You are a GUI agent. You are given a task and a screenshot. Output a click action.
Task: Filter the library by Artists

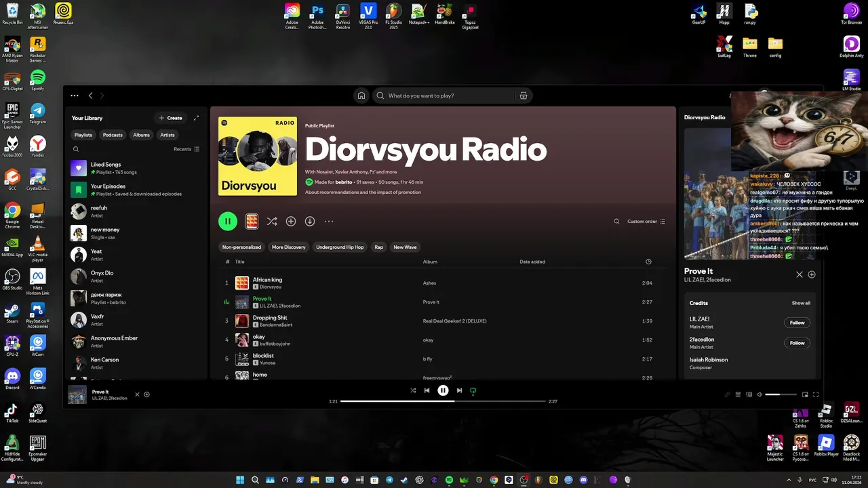tap(167, 135)
